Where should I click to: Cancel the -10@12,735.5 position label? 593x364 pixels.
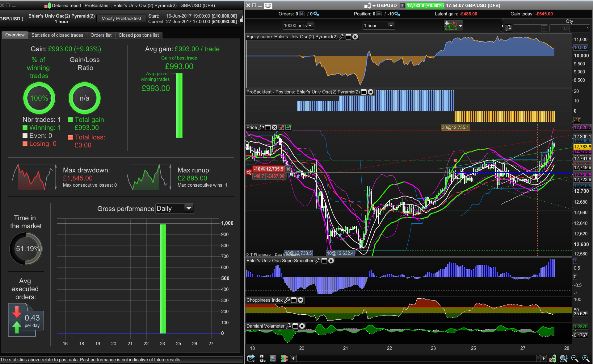[x=288, y=169]
